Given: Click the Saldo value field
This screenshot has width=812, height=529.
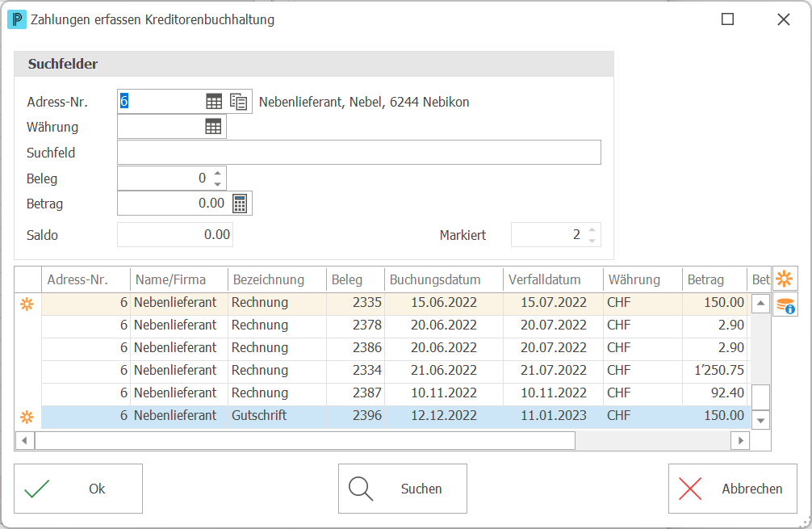Looking at the screenshot, I should point(175,235).
